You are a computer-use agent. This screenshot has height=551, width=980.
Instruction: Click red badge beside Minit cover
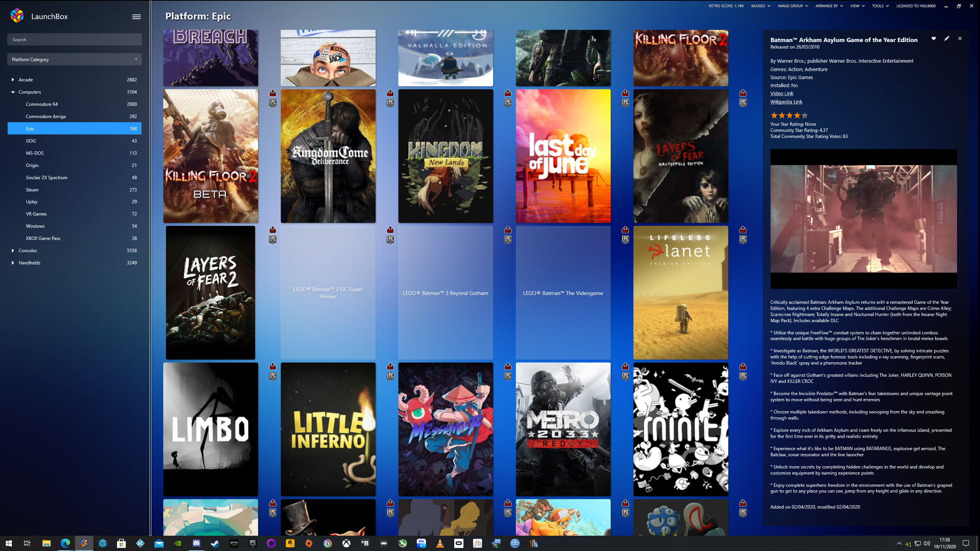pos(743,366)
